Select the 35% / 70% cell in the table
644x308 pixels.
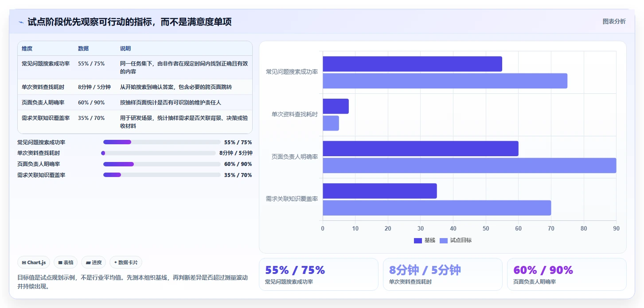click(x=91, y=118)
